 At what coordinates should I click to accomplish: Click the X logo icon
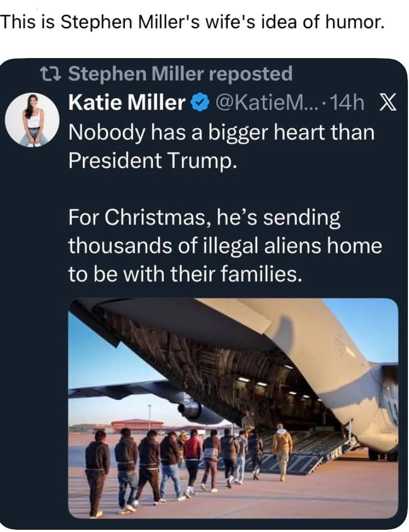(388, 102)
